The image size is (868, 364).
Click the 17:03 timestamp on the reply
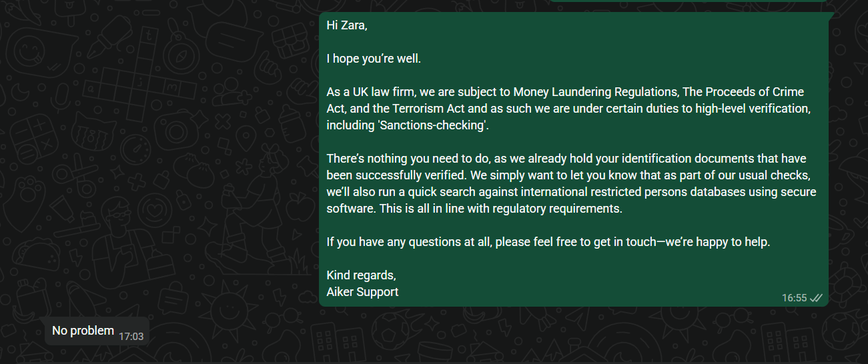[131, 337]
